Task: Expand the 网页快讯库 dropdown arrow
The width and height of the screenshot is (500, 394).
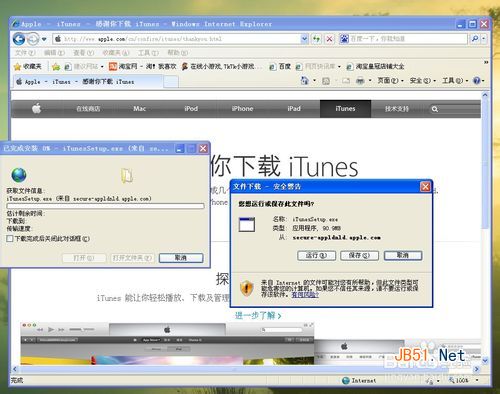Action: tap(339, 67)
